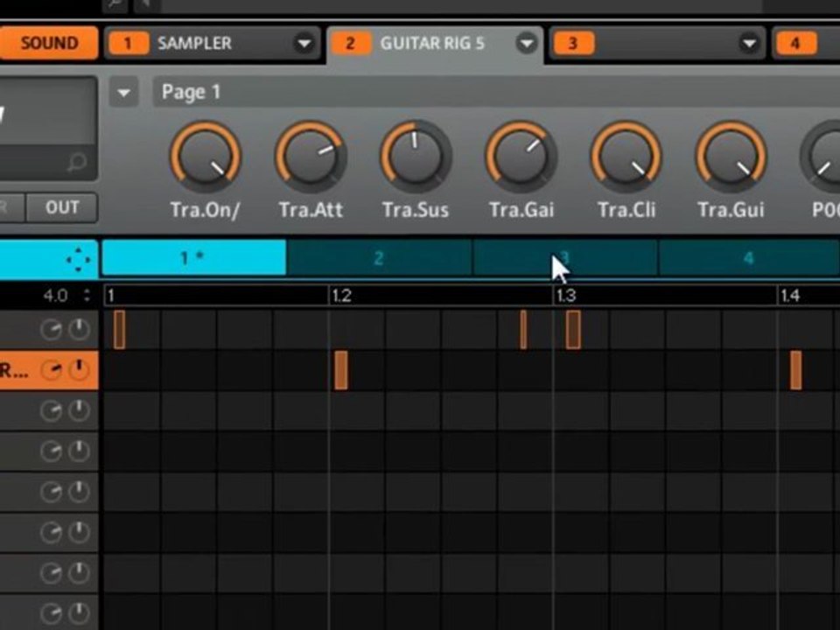This screenshot has width=840, height=630.
Task: Click the ruler at marker 1.2
Action: pos(341,296)
